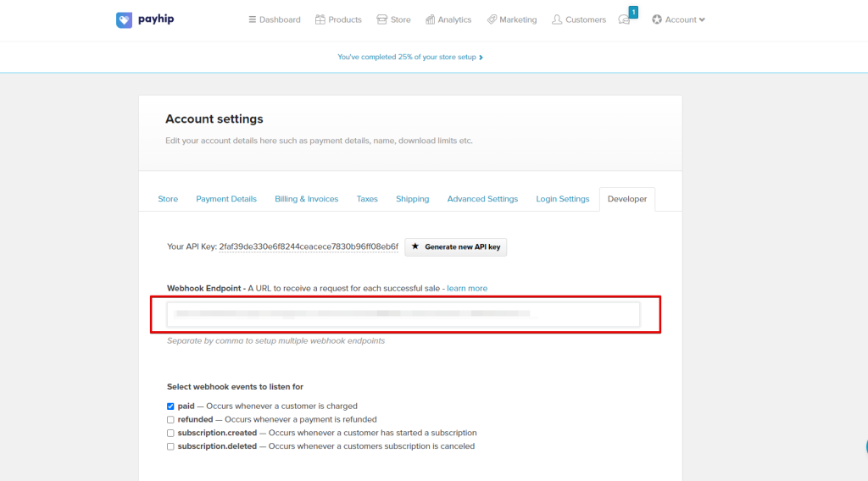Open the Taxes tab
Viewport: 868px width, 481px height.
point(367,199)
